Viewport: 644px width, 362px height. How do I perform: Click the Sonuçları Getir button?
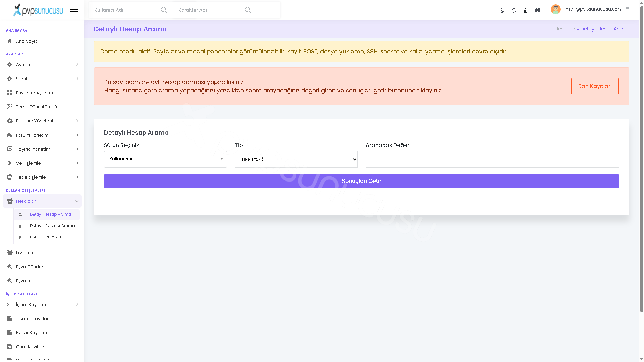click(x=361, y=181)
